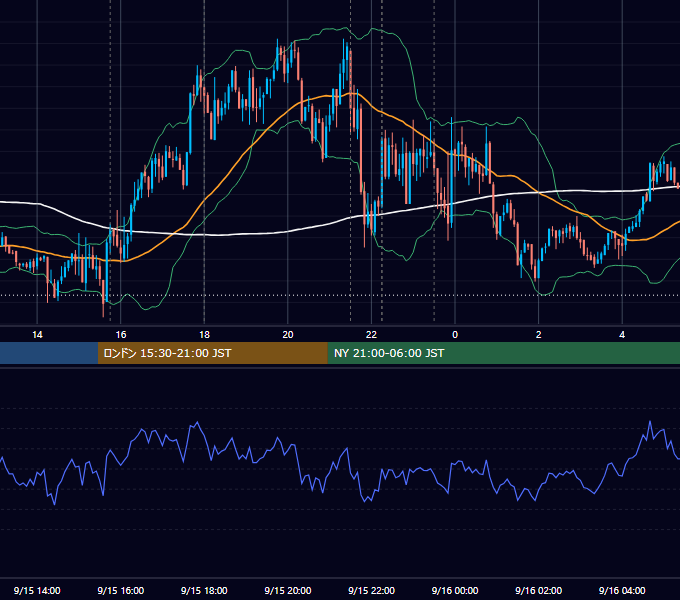Click the 4 hour axis label
The width and height of the screenshot is (680, 600).
click(x=622, y=335)
